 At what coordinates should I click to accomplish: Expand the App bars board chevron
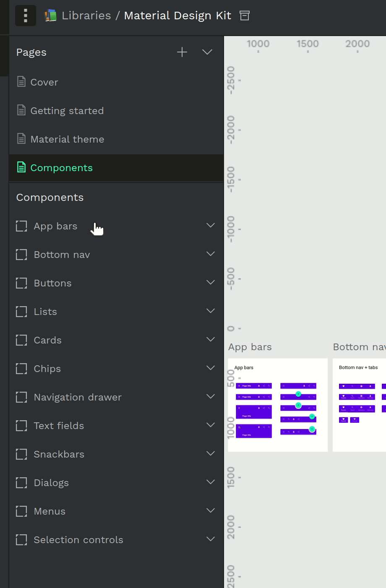[x=211, y=226]
